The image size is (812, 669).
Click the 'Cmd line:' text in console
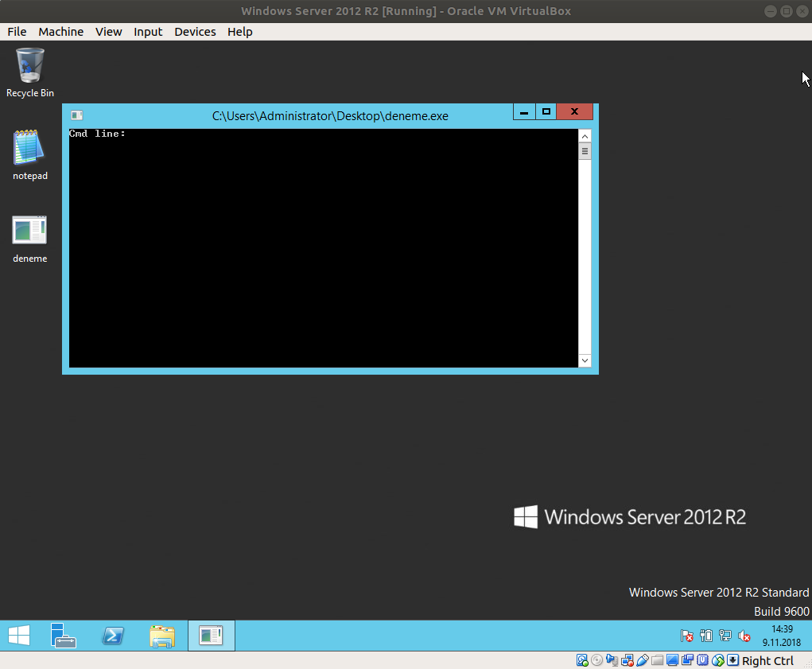(x=97, y=134)
